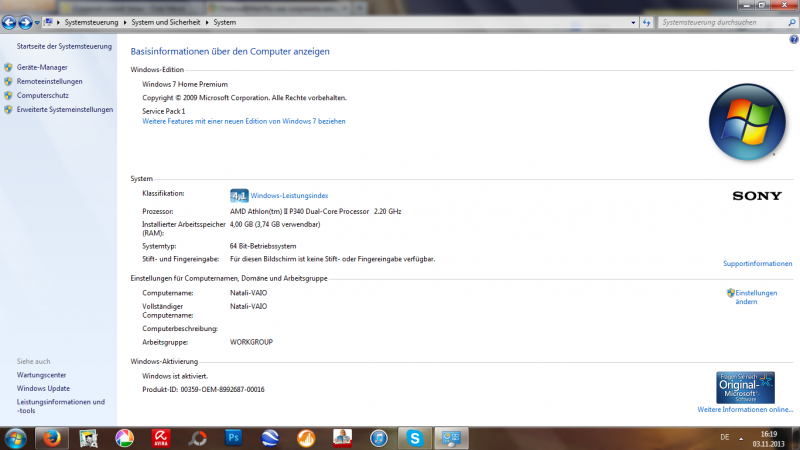Open Supportinformationen link
Image resolution: width=800 pixels, height=450 pixels.
[758, 264]
